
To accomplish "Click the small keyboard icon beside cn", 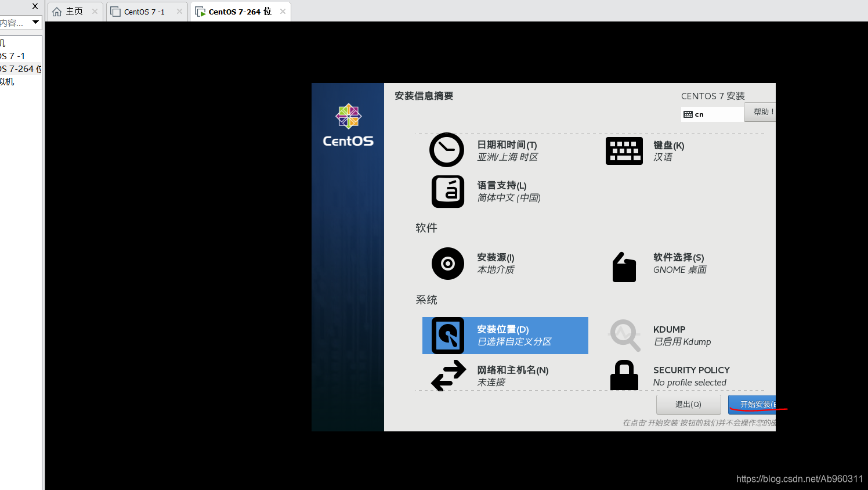I will [x=688, y=114].
